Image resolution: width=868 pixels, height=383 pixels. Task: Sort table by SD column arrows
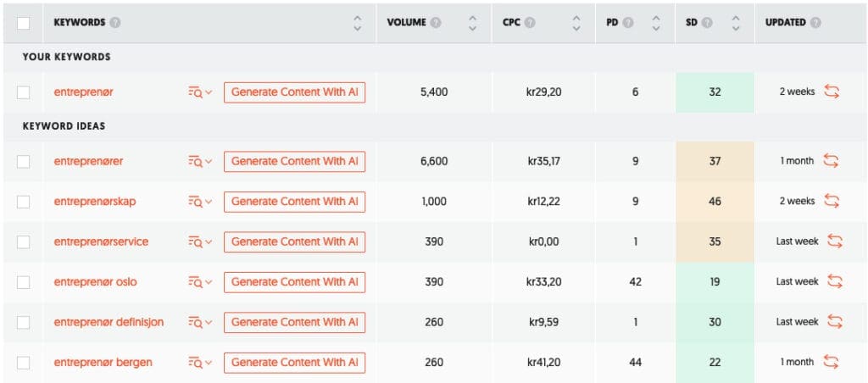pos(735,23)
